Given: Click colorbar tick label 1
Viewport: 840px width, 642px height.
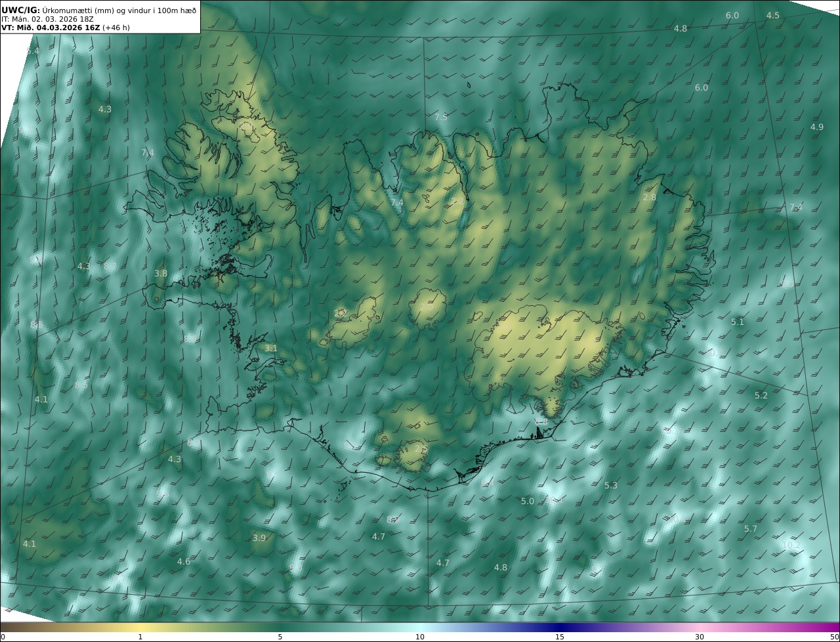Looking at the screenshot, I should [x=140, y=637].
